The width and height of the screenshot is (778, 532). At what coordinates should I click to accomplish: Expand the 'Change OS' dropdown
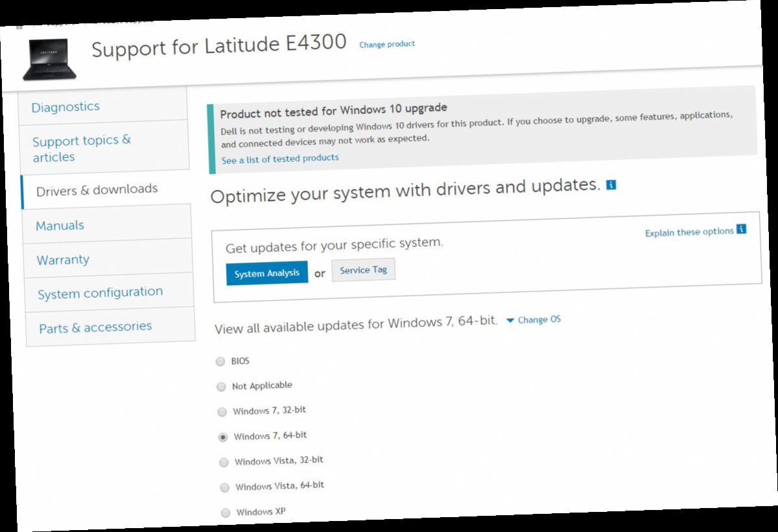[539, 319]
